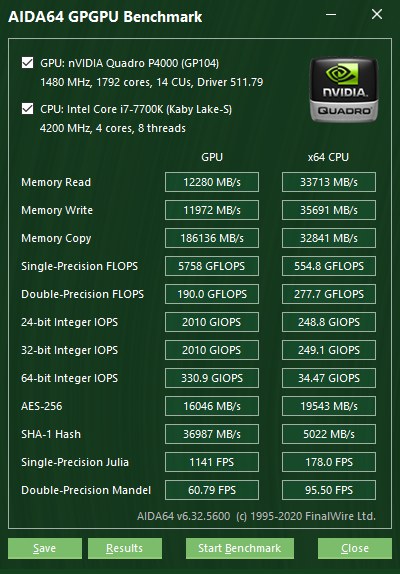Select CPU 64-bit Integer IOPS result
This screenshot has height=574, width=400.
(329, 378)
